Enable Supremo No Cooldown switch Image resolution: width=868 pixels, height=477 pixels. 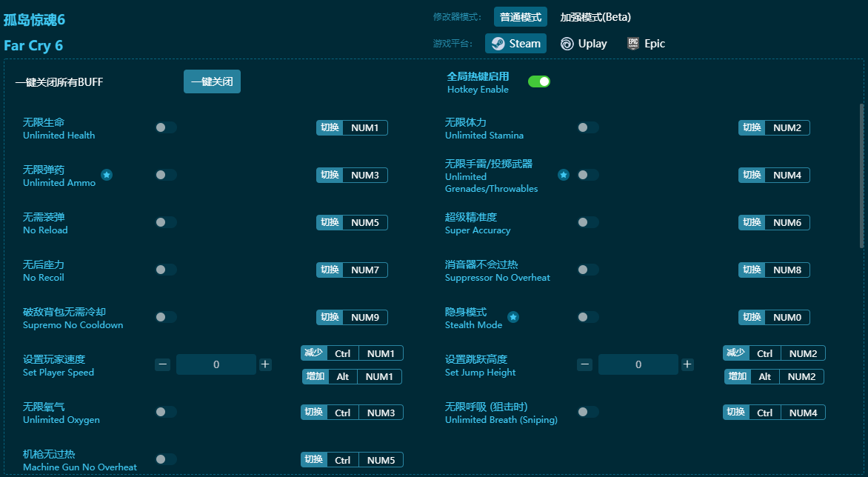(x=165, y=317)
